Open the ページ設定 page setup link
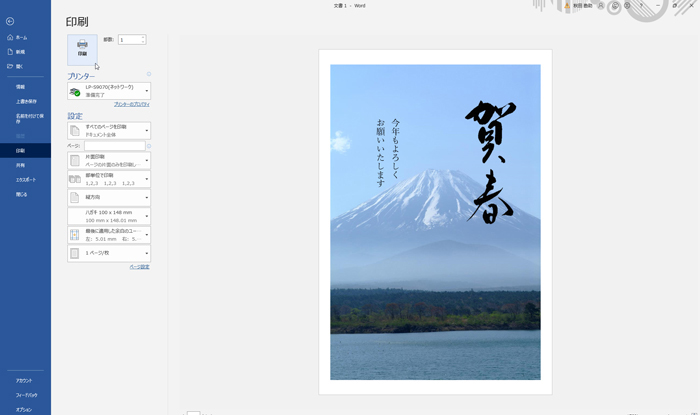700x415 pixels. pos(139,267)
